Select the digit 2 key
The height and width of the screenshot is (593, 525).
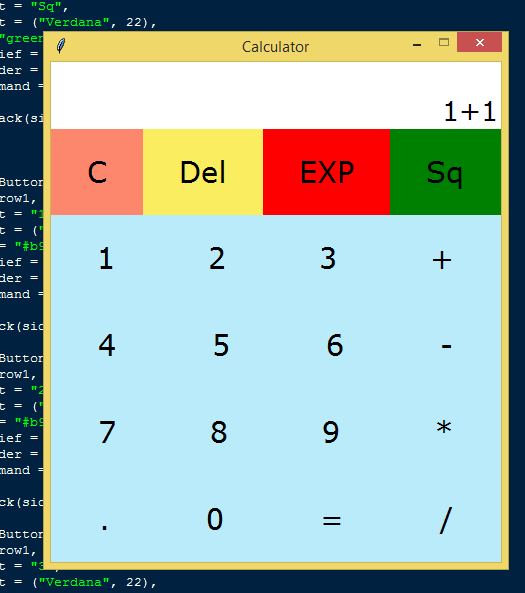pyautogui.click(x=217, y=259)
